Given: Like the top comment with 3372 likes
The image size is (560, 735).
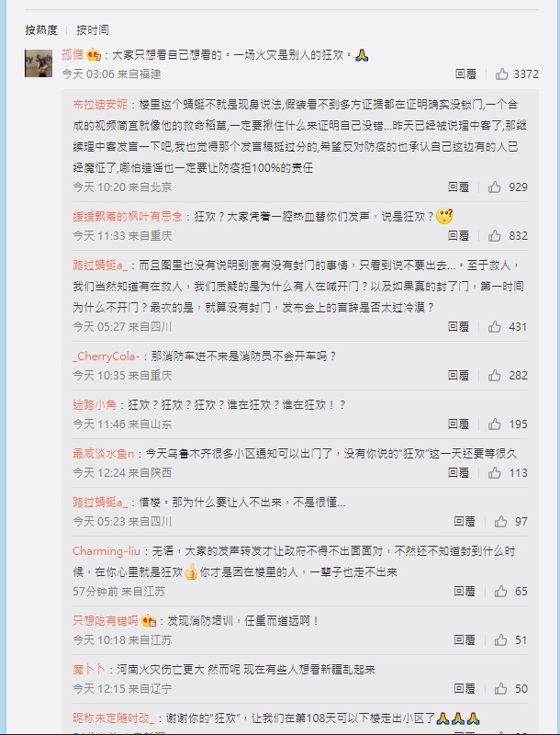Looking at the screenshot, I should tap(502, 74).
